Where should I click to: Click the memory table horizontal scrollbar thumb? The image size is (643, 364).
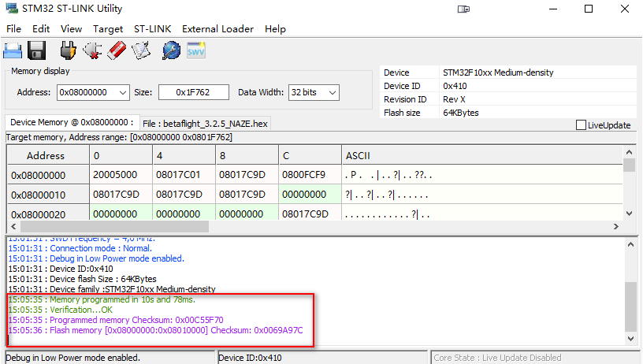click(x=114, y=226)
